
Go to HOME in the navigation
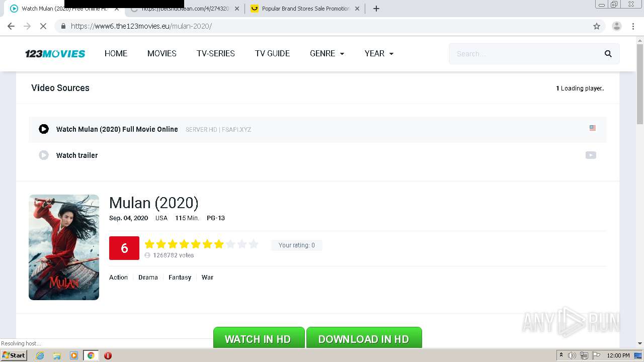116,54
